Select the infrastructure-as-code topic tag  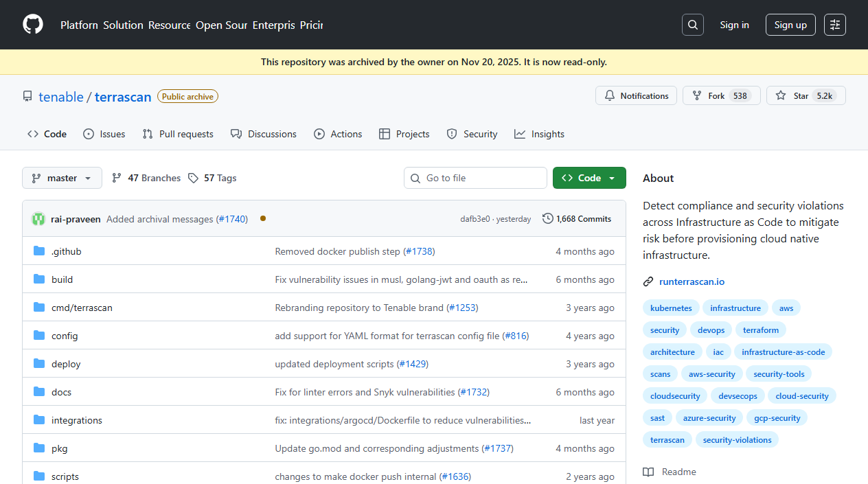[x=783, y=352]
